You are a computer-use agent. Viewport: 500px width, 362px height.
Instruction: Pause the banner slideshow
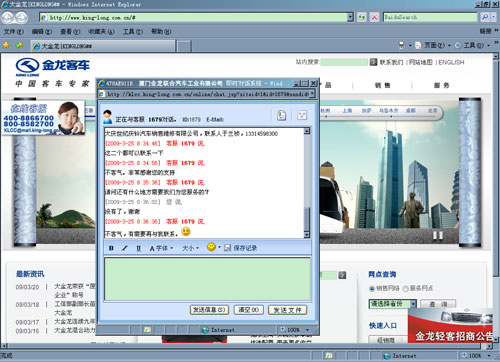point(438,236)
